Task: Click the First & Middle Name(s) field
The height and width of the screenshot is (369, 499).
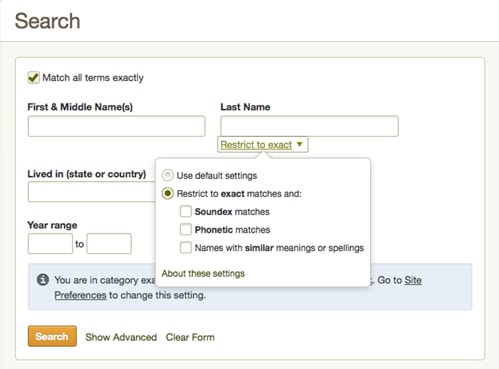Action: (116, 126)
